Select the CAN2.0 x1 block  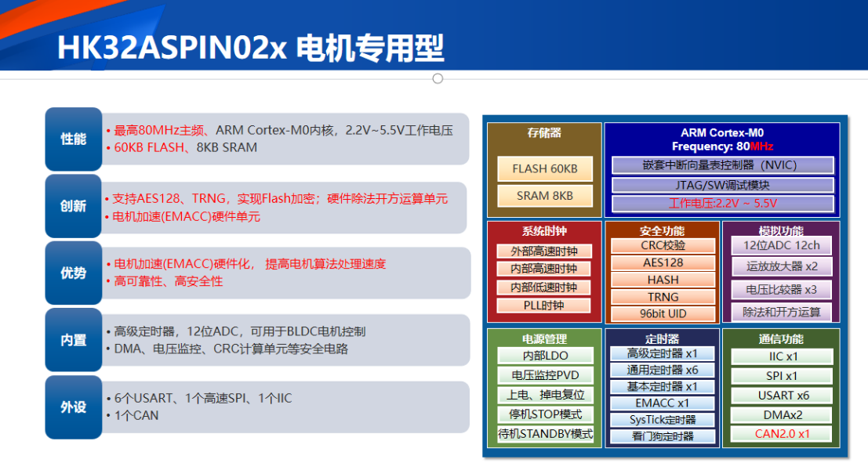782,433
